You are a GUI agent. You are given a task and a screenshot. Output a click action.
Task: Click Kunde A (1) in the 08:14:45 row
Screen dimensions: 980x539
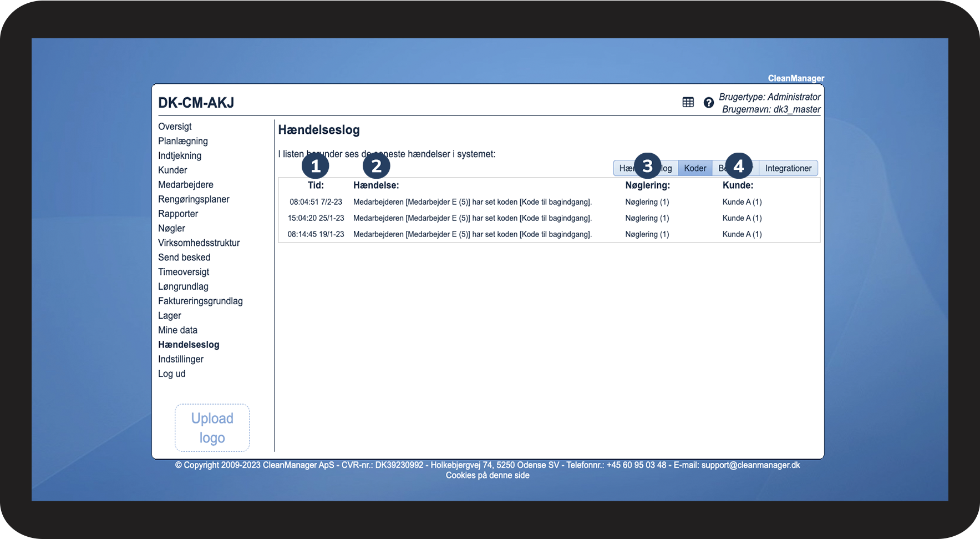pyautogui.click(x=742, y=234)
